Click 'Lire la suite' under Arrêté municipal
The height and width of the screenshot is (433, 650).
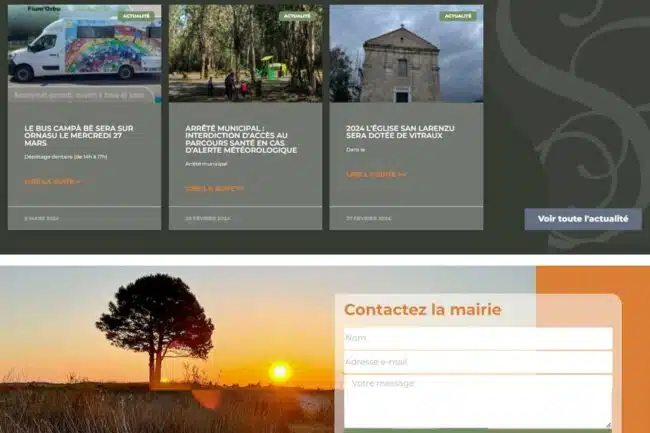214,188
